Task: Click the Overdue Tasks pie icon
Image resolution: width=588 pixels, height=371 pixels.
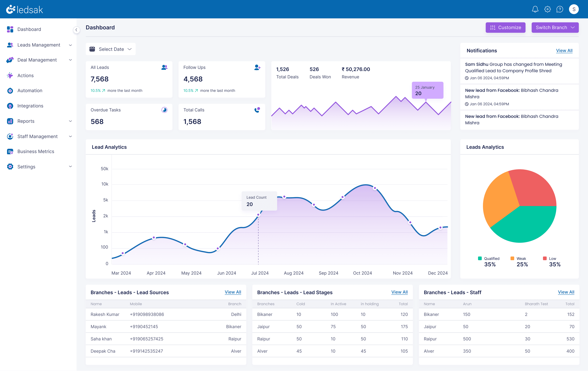Action: [x=164, y=110]
